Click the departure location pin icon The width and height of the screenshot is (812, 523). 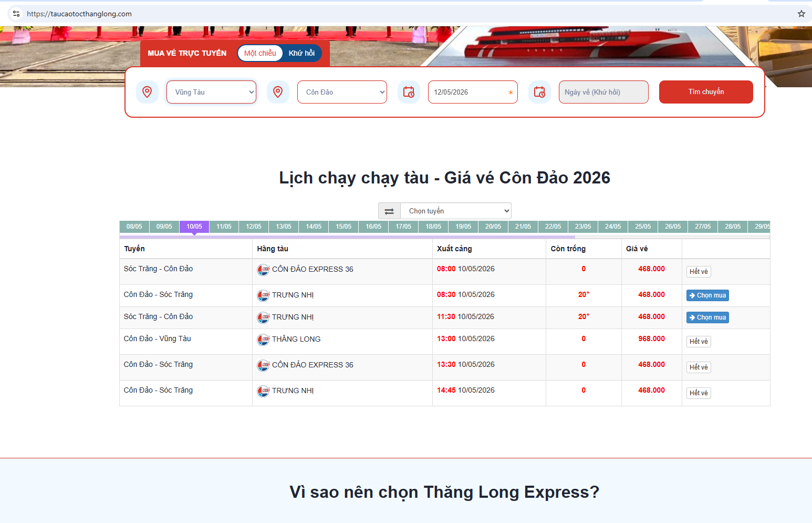(147, 92)
